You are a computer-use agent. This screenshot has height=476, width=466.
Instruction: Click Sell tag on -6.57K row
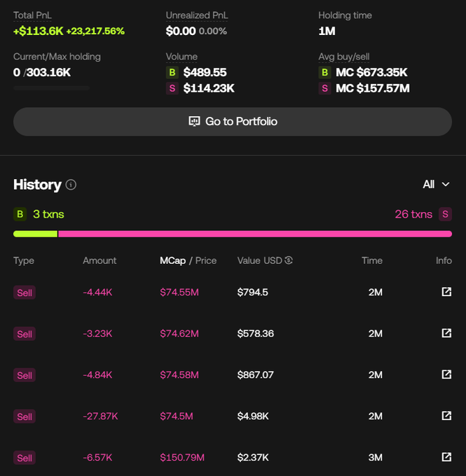coord(25,458)
